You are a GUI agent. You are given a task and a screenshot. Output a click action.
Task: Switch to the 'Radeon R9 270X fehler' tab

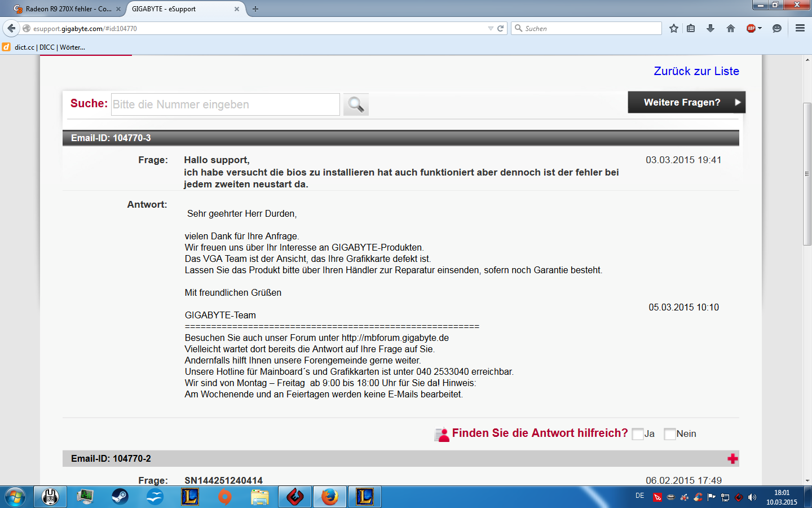(x=68, y=9)
